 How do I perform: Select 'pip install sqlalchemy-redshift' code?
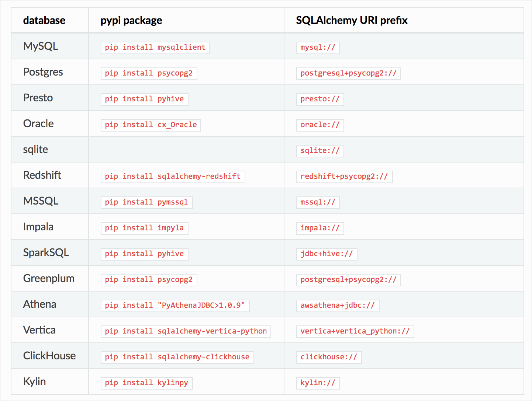173,177
